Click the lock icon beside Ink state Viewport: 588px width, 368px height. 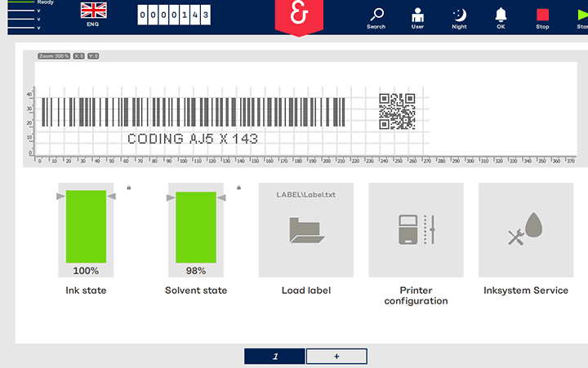[128, 188]
